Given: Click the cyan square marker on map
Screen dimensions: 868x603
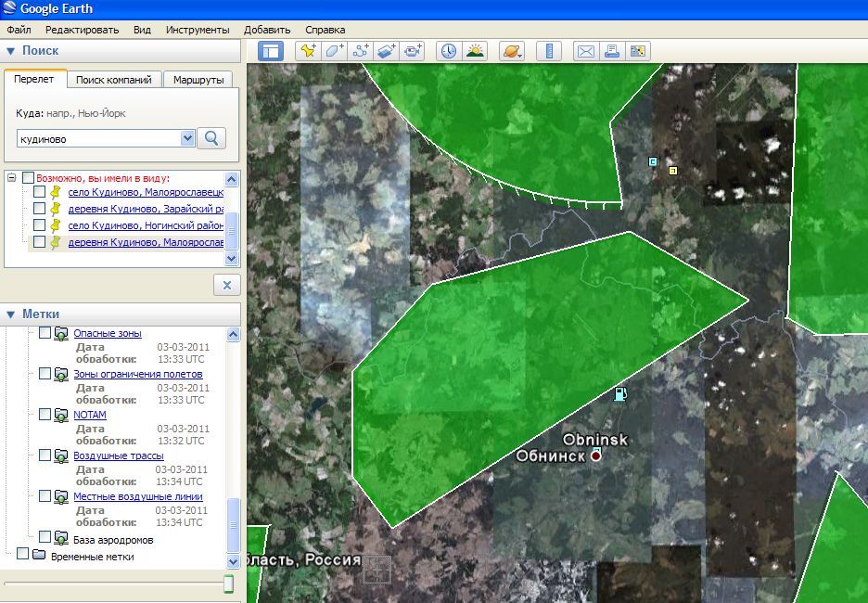Looking at the screenshot, I should [x=653, y=161].
